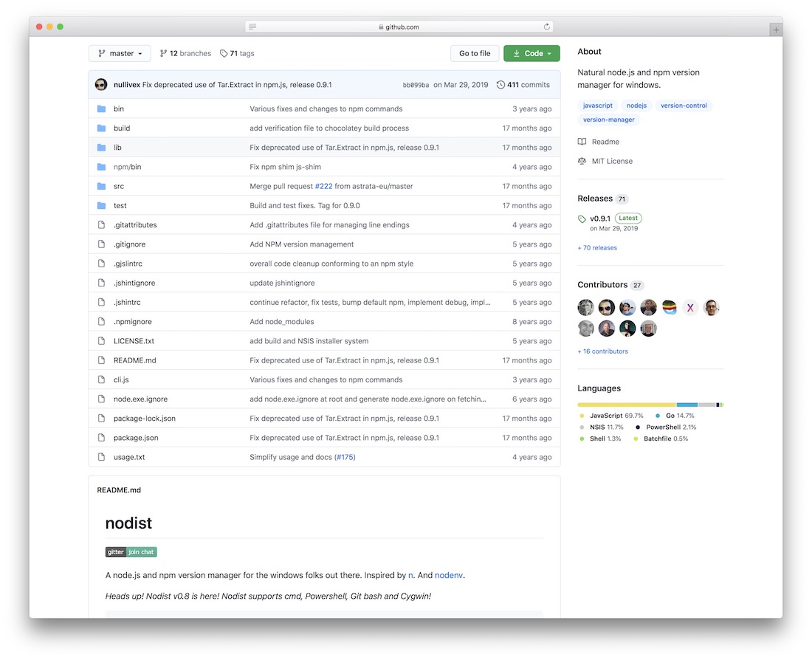Screen dimensions: 812x660
Task: View the 12 branches list
Action: pos(185,53)
